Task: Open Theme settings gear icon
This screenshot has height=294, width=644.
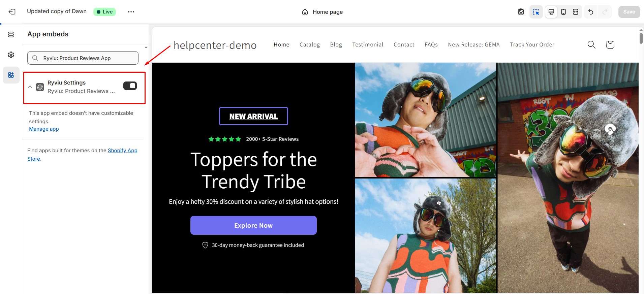Action: [11, 55]
